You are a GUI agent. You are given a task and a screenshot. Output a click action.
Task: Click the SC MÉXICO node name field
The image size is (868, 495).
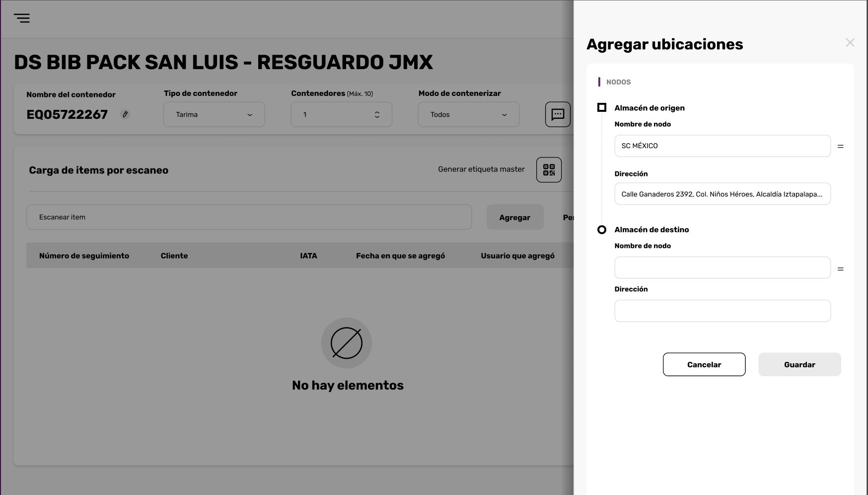coord(723,146)
